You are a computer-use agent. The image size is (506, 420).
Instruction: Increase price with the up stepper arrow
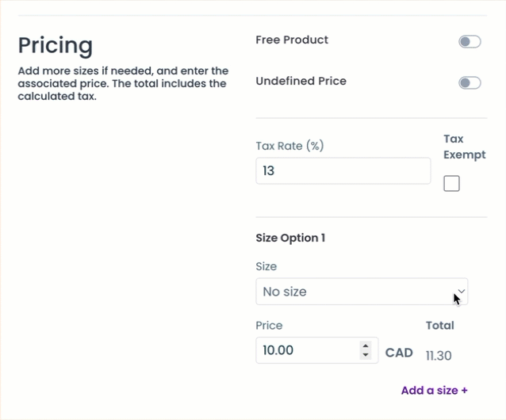(x=365, y=346)
